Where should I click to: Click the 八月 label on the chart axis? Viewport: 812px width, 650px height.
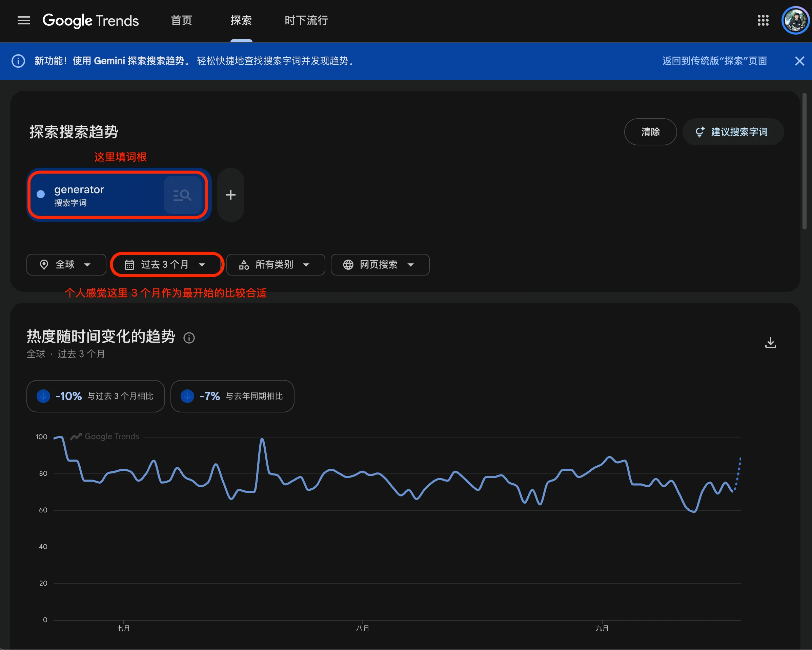363,628
